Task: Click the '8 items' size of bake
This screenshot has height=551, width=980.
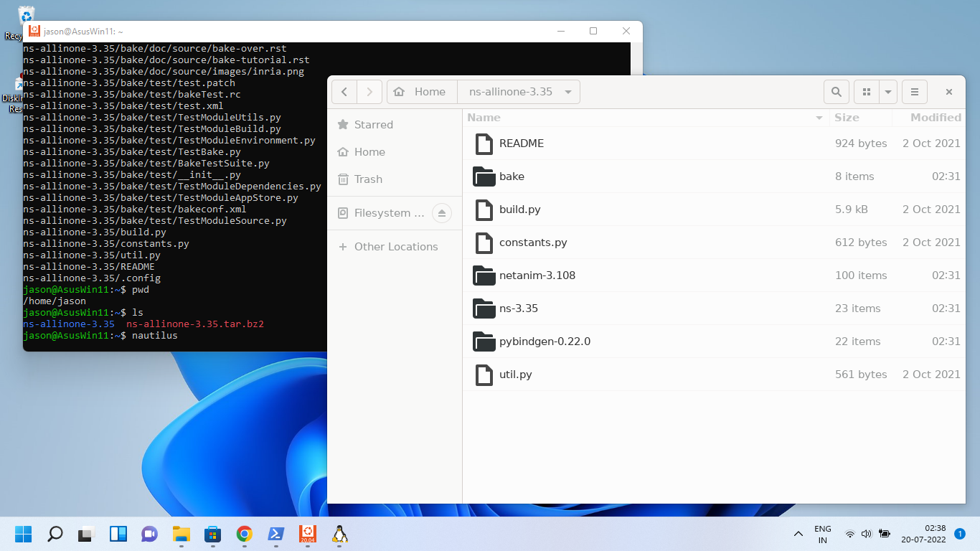Action: (x=854, y=176)
